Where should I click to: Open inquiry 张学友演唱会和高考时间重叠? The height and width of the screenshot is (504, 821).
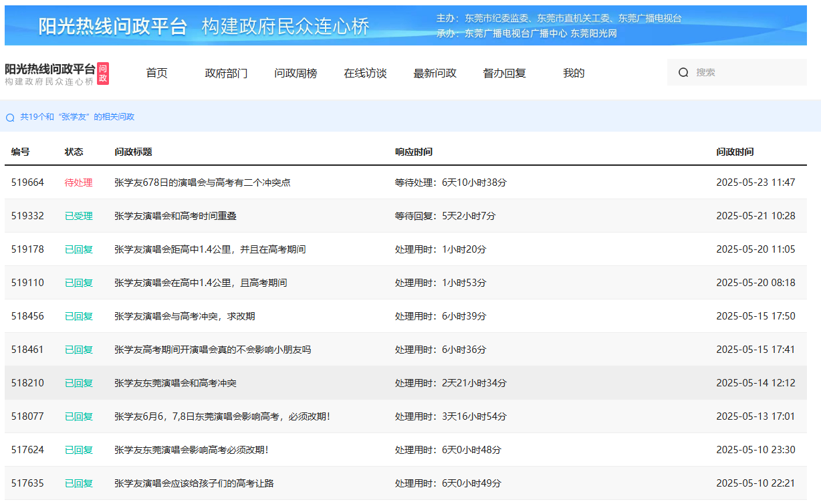tap(175, 216)
